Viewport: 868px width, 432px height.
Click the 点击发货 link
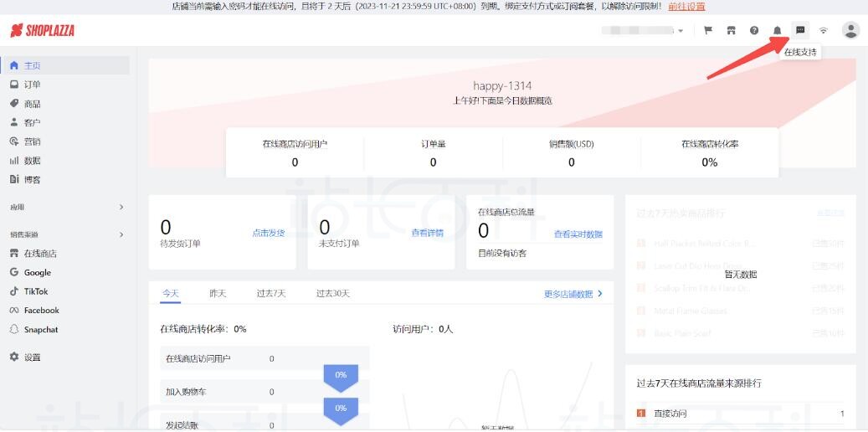[269, 234]
